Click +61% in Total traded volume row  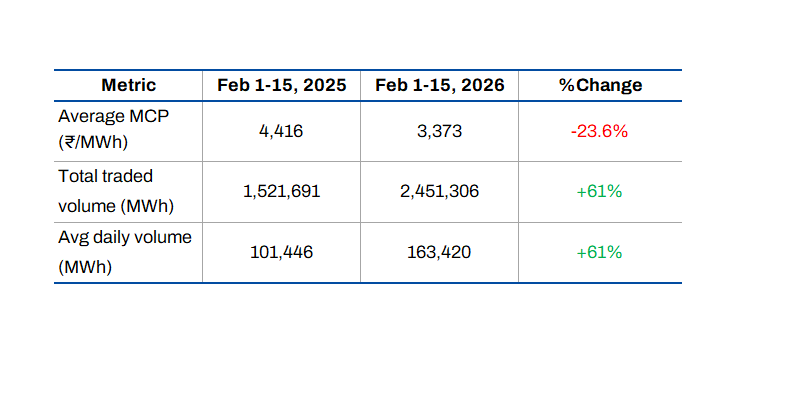[600, 192]
